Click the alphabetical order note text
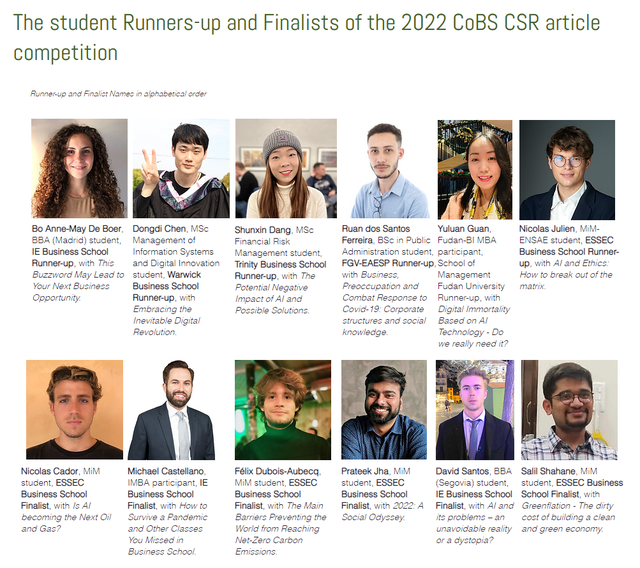This screenshot has width=640, height=568. tap(118, 94)
